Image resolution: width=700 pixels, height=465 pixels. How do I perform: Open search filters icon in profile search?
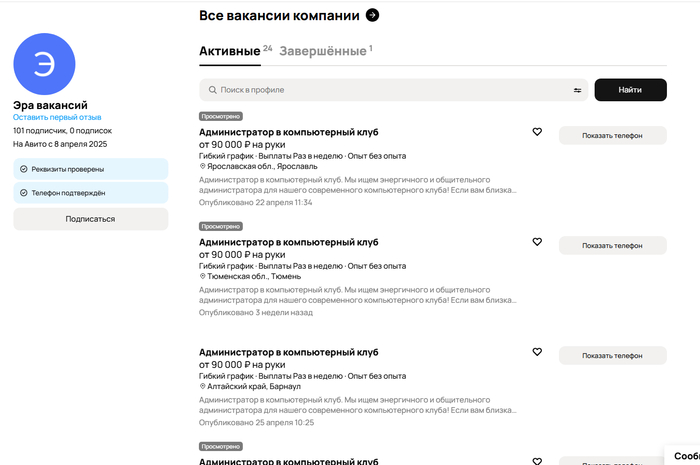tap(577, 90)
